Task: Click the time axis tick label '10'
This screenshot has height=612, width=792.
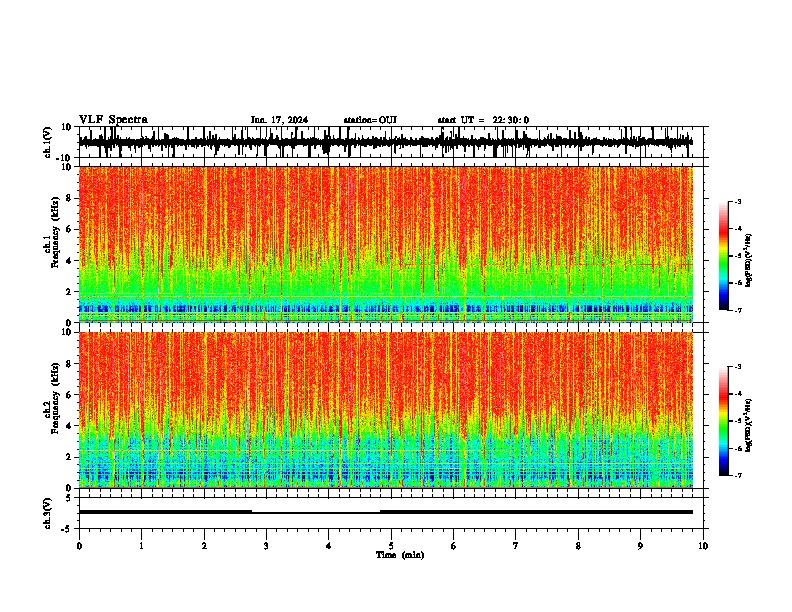Action: (703, 546)
